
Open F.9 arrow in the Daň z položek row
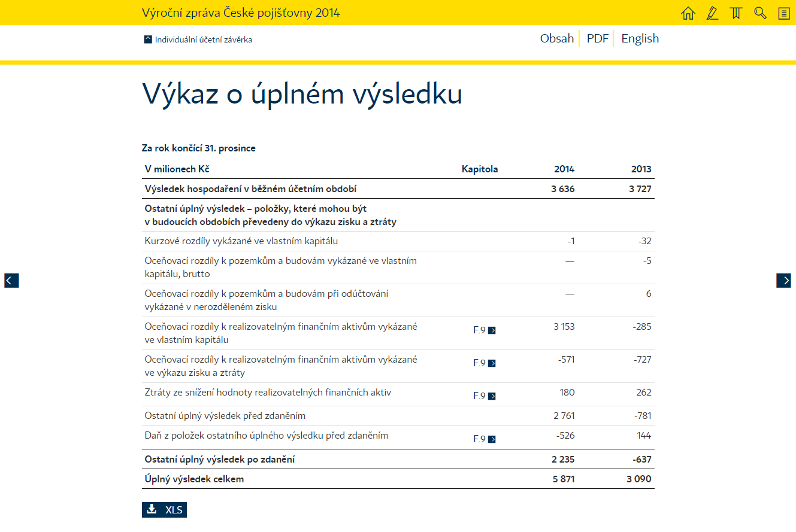click(492, 439)
